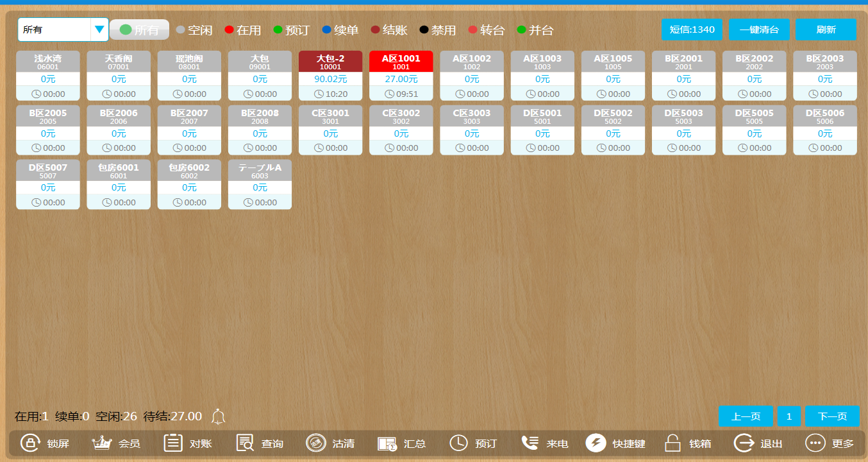Go to next page (下一页)
The height and width of the screenshot is (462, 868).
pyautogui.click(x=832, y=416)
